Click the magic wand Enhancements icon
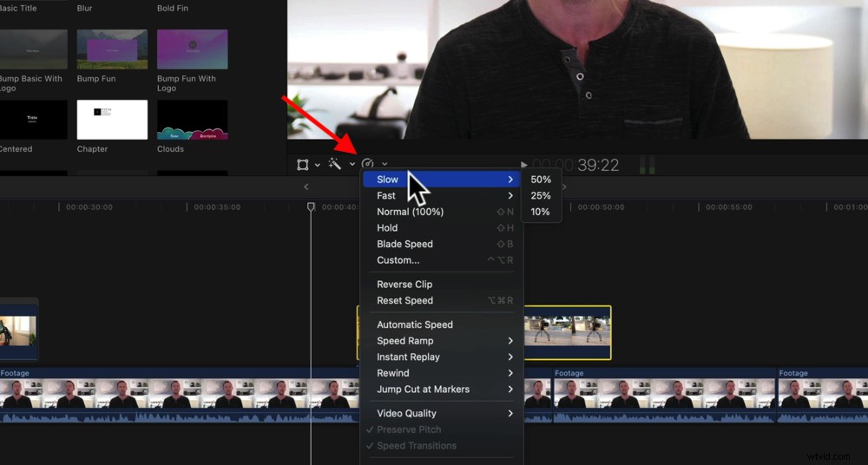The image size is (868, 465). coord(334,164)
